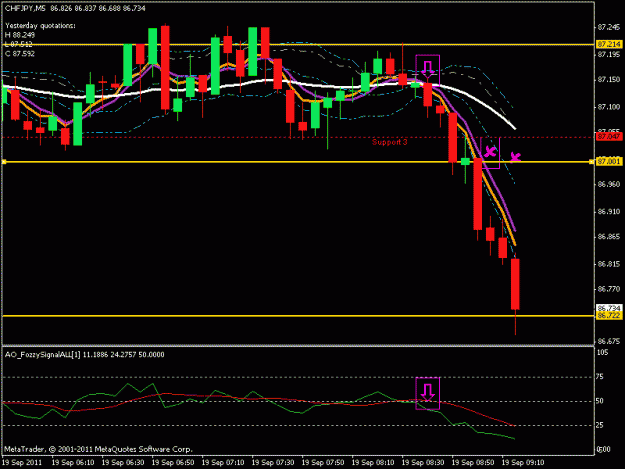625x469 pixels.
Task: Click left anchor handle of the 87.001 yellow line
Action: (4, 162)
